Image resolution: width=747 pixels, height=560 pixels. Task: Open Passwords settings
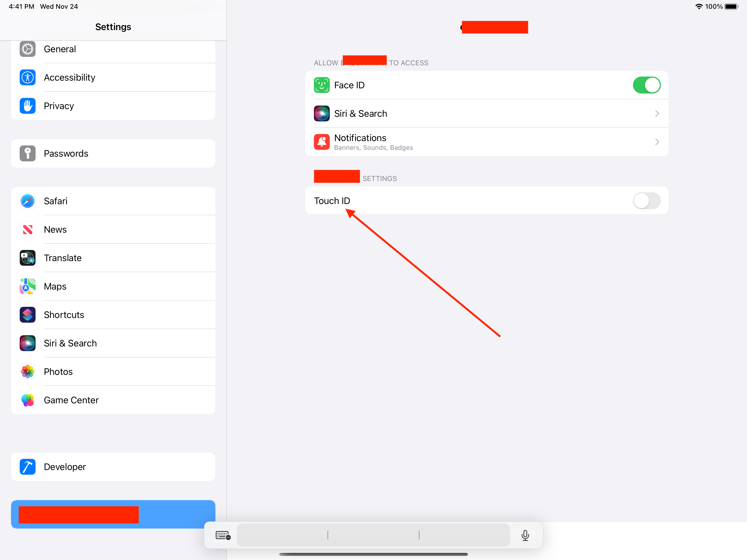coord(113,153)
